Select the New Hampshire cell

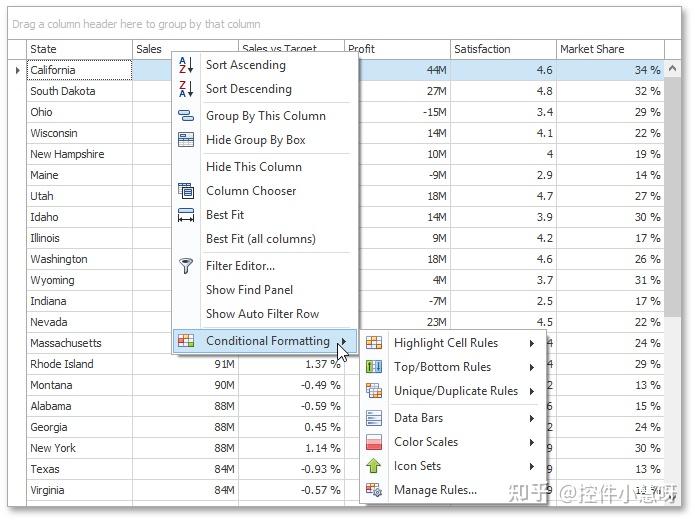pos(79,154)
